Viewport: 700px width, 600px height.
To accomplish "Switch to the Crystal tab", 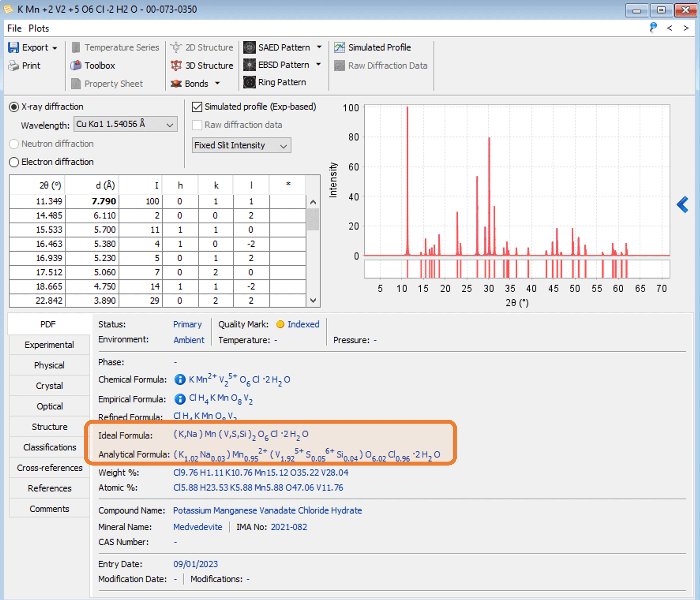I will (49, 386).
